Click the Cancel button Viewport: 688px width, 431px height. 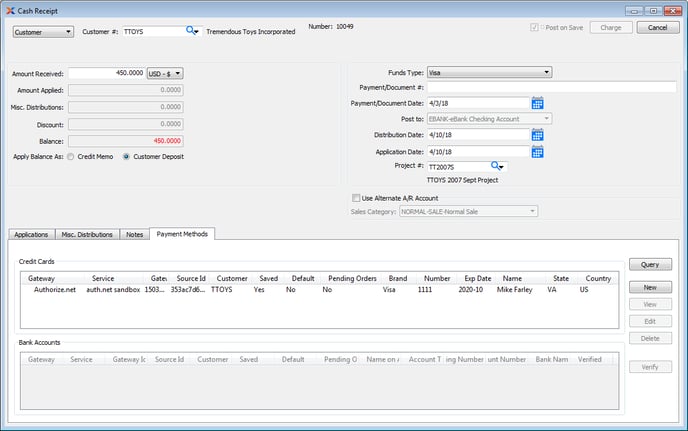[x=657, y=27]
